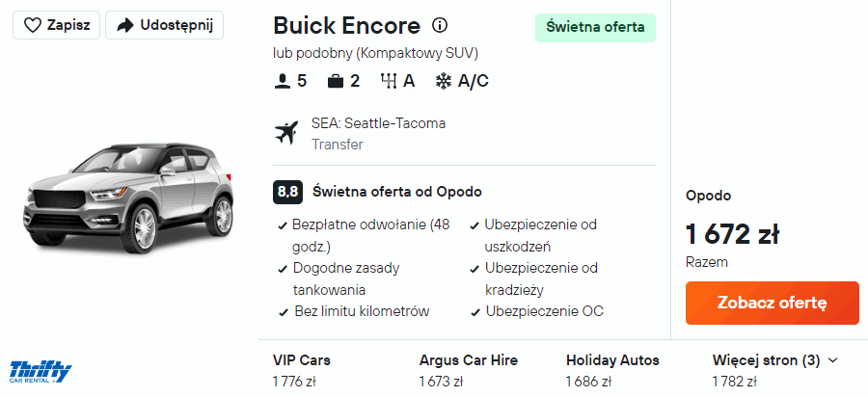Screen dimensions: 868x397
Task: Click the luggage bag icon
Action: click(x=336, y=81)
